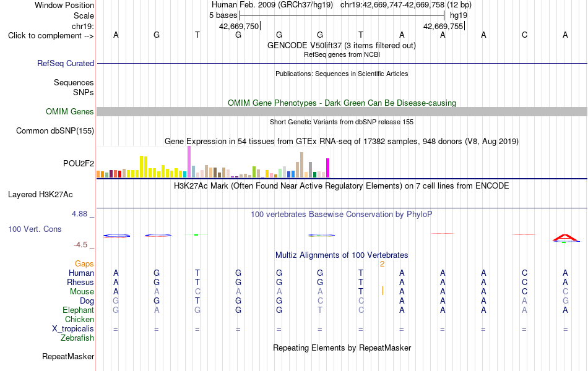
Task: Click the Sequences track label
Action: pyautogui.click(x=74, y=82)
